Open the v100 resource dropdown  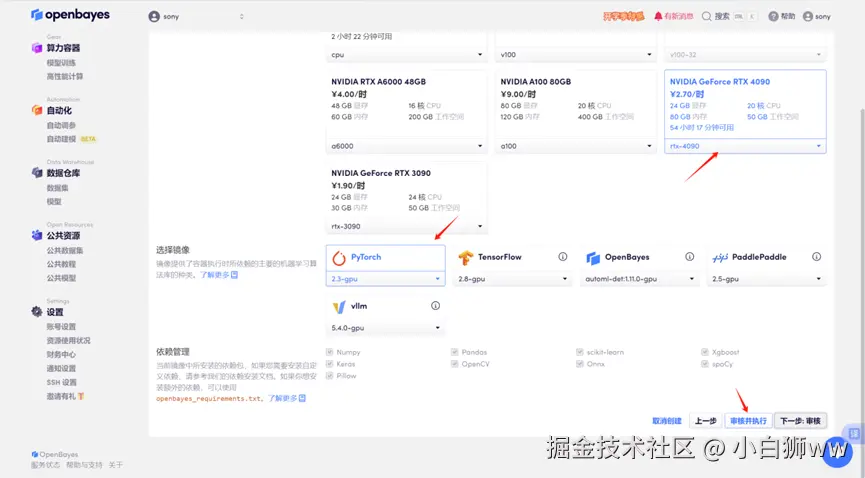(576, 55)
